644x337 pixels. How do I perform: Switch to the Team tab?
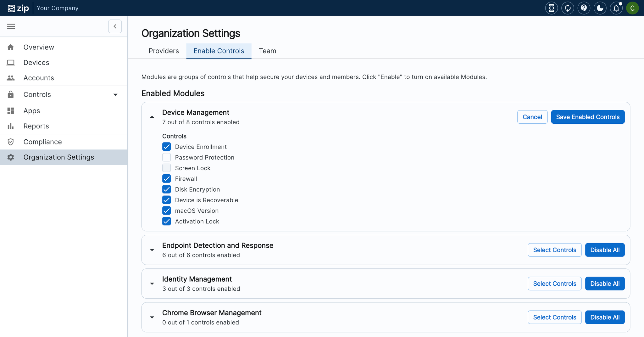pyautogui.click(x=267, y=51)
